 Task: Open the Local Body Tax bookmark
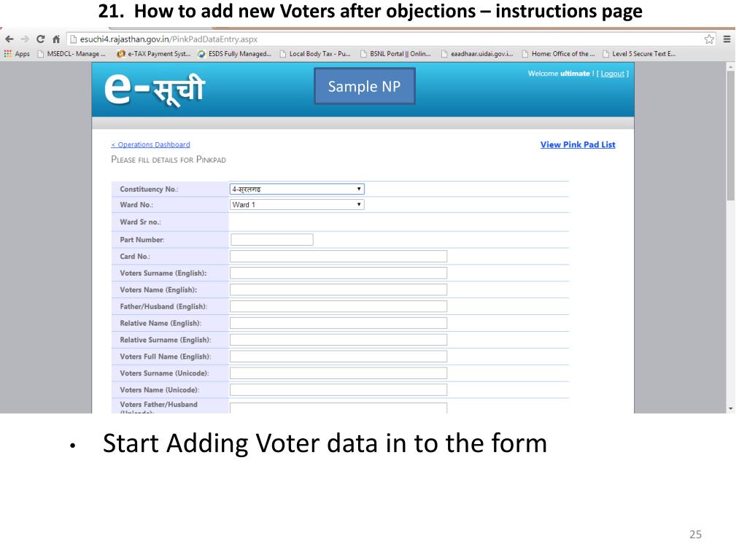tap(316, 52)
